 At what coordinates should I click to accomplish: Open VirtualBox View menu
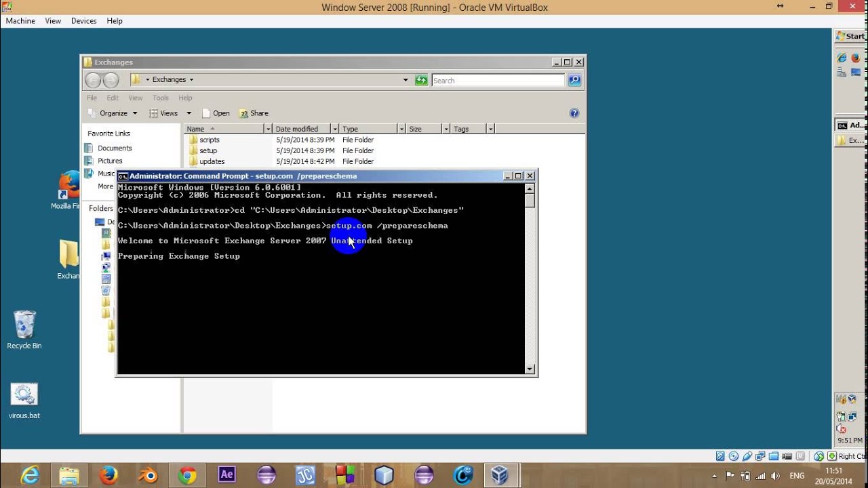pos(53,21)
